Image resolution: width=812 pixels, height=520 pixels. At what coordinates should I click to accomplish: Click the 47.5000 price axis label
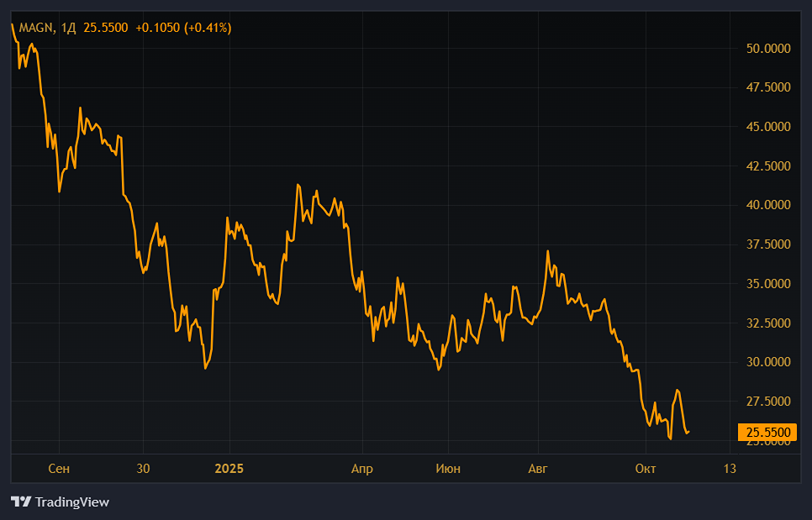768,87
